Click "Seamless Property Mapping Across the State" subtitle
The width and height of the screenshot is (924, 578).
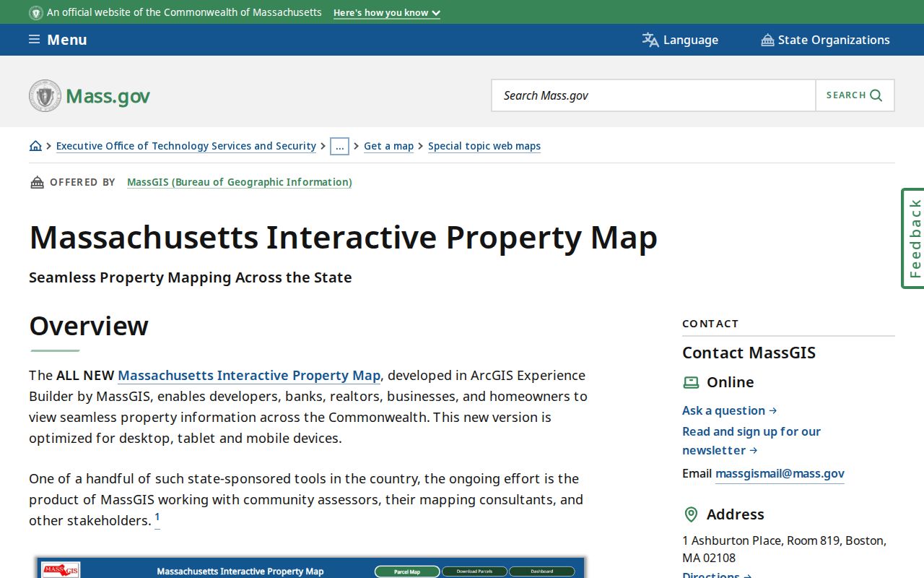(x=191, y=277)
